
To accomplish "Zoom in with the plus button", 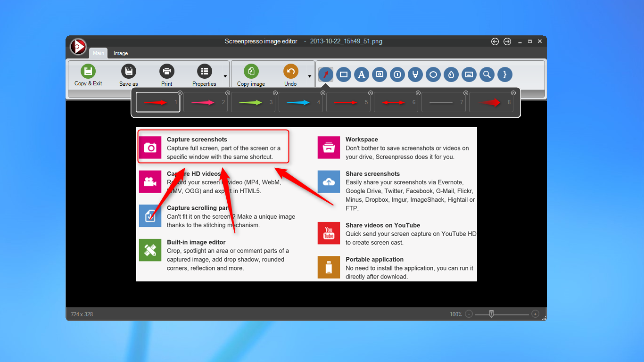I will click(535, 314).
